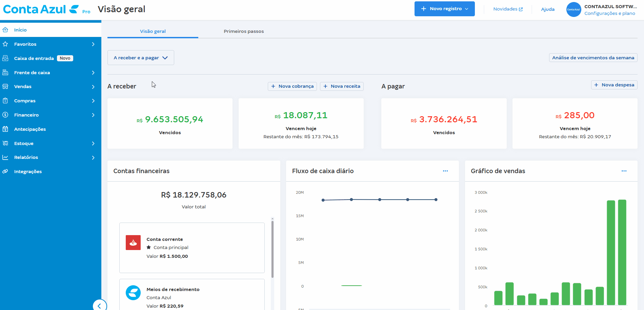This screenshot has height=310, width=644.
Task: Click the Nova despesa button
Action: [614, 85]
